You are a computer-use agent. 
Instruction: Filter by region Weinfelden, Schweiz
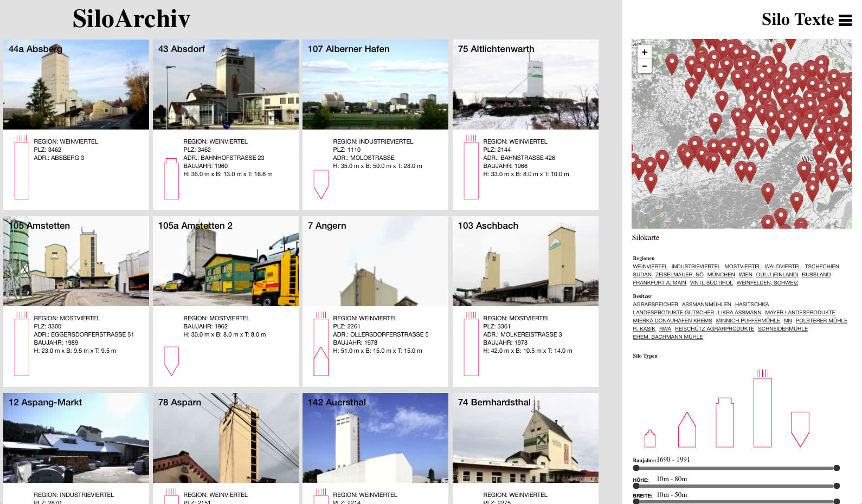(767, 283)
